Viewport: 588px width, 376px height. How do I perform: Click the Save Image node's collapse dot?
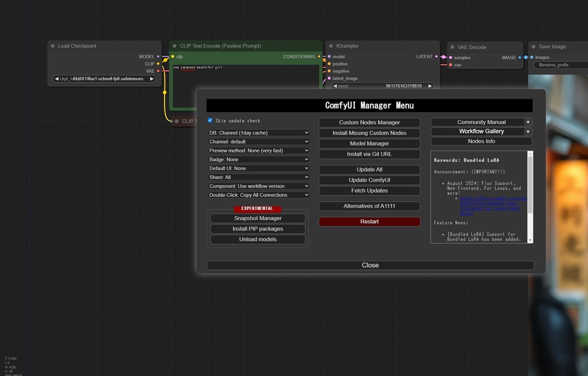[x=533, y=47]
